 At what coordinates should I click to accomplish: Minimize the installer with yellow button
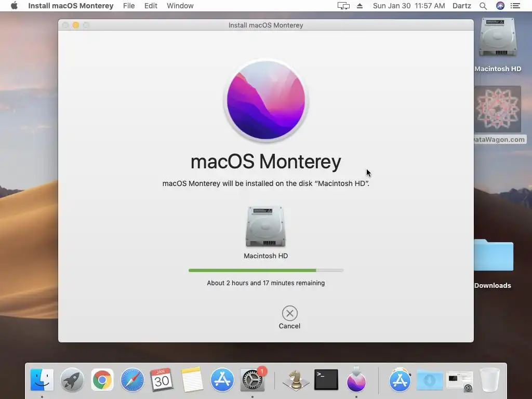click(76, 25)
